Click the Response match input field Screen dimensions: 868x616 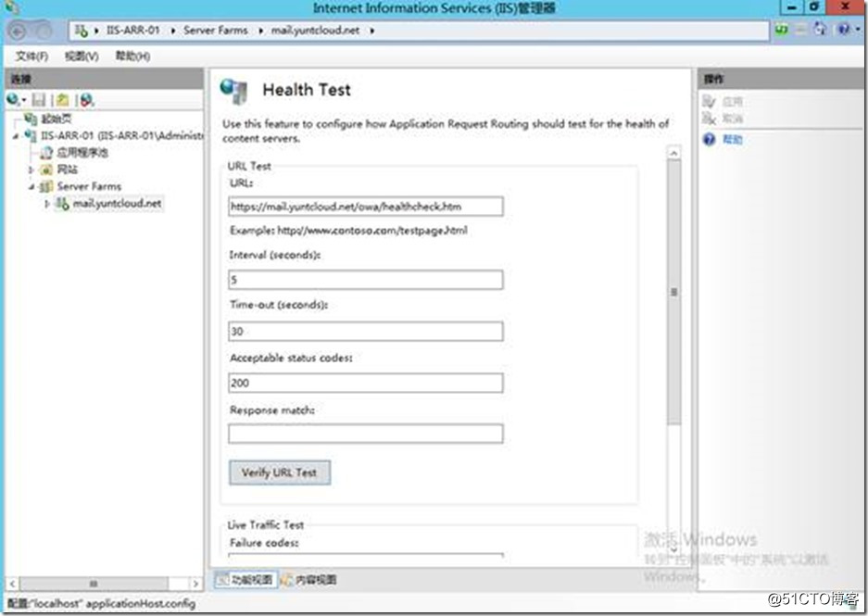tap(365, 434)
